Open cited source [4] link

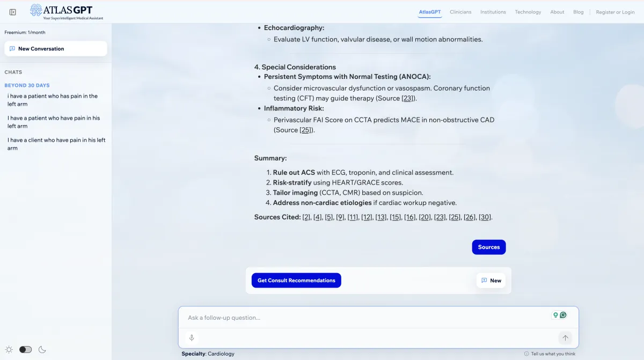pos(318,217)
